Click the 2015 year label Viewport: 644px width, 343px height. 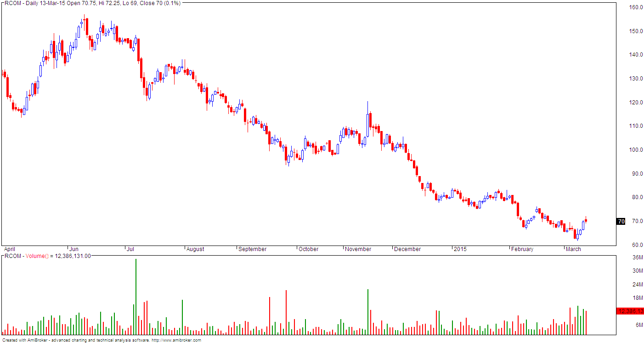(460, 249)
